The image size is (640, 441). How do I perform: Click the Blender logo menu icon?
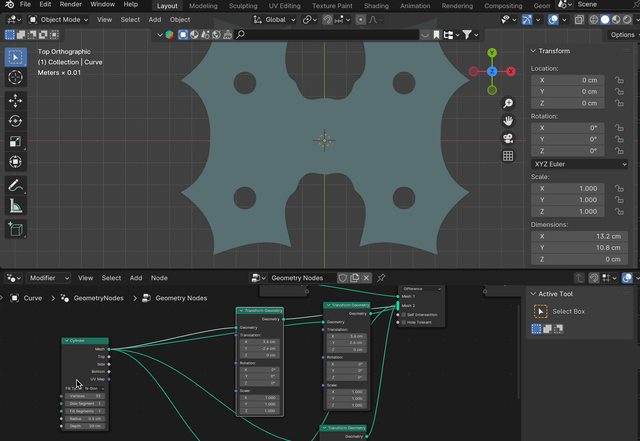coord(9,4)
